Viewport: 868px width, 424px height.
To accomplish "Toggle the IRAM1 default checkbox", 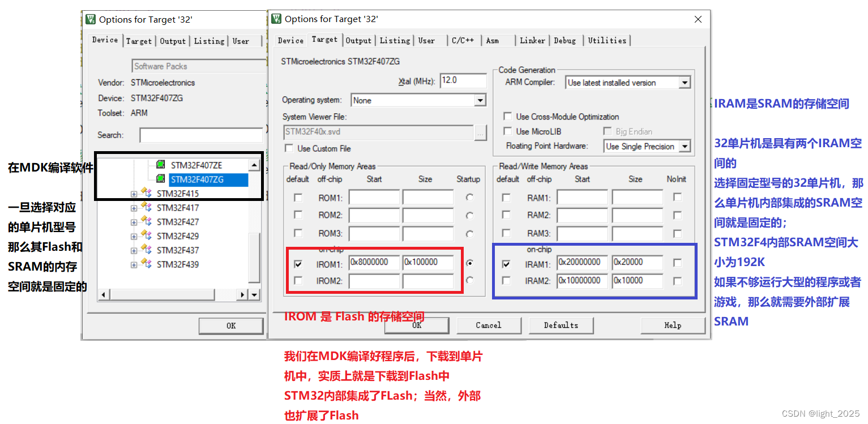I will 506,264.
